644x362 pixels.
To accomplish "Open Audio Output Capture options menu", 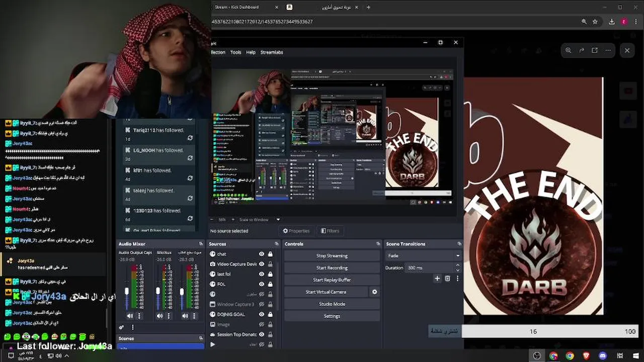I will (x=139, y=316).
